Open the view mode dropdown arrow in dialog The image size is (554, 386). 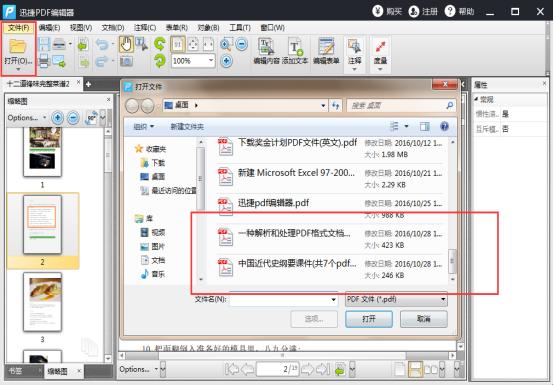406,126
